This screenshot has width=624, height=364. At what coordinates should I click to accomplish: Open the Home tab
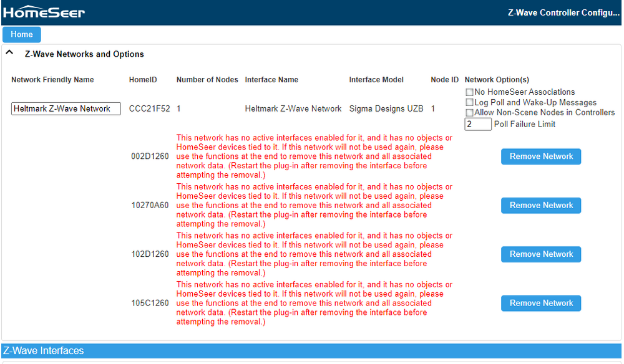[21, 34]
